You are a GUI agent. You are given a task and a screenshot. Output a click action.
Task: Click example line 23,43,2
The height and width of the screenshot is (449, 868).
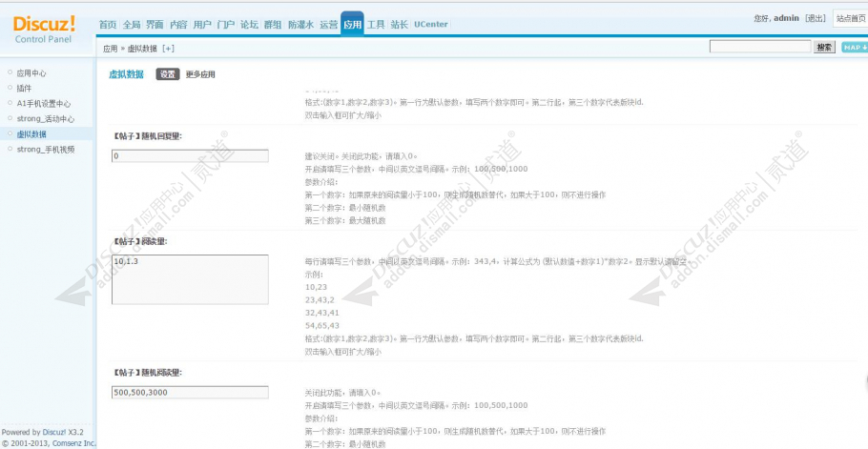tap(320, 299)
